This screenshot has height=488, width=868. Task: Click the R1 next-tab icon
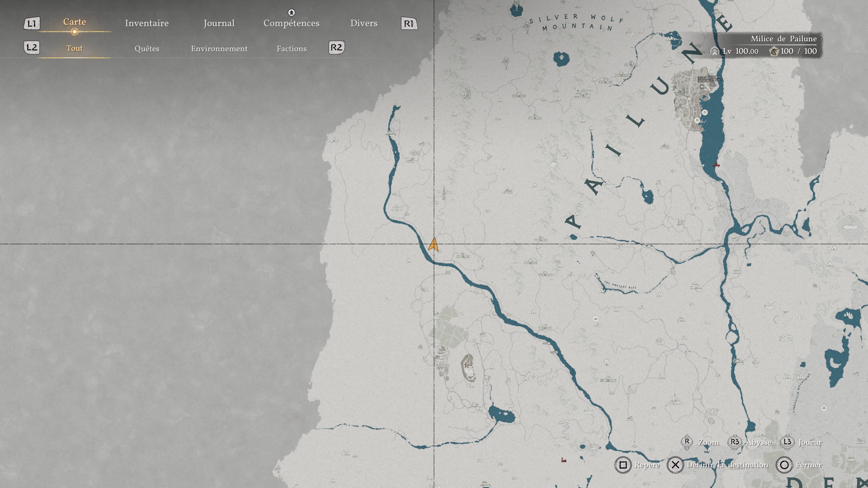409,23
